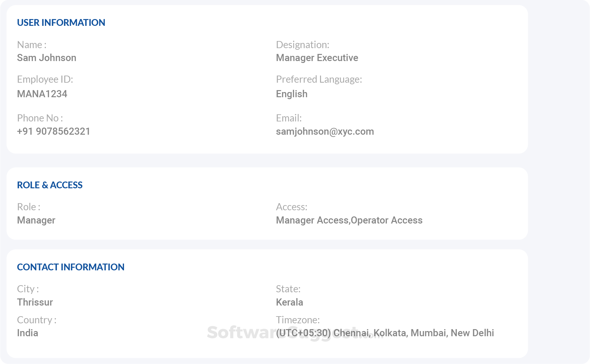Click the Phone No: label
The width and height of the screenshot is (590, 364).
[x=40, y=118]
